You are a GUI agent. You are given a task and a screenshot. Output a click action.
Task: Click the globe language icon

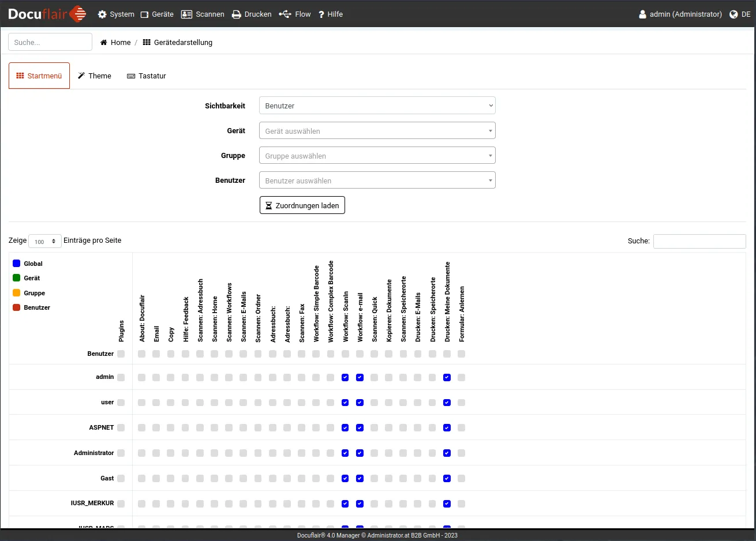coord(733,14)
